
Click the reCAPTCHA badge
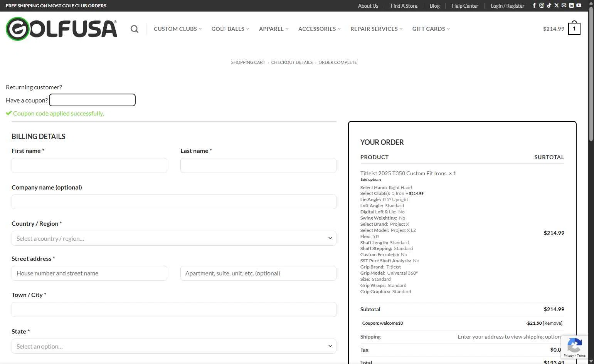(x=574, y=347)
